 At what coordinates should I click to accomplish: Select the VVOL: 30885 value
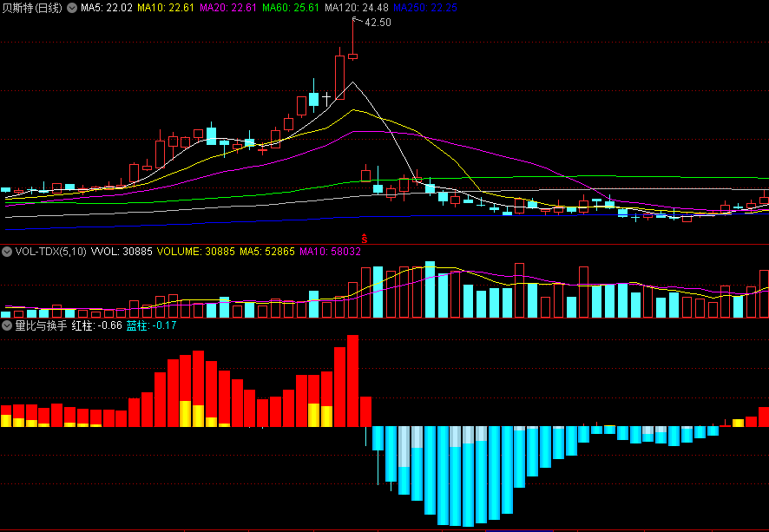click(x=122, y=252)
